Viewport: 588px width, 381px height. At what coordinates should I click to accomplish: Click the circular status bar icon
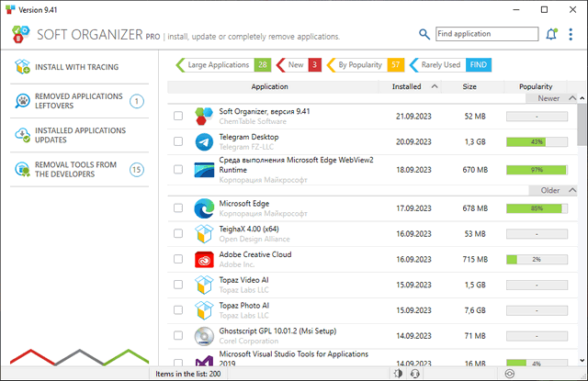tap(509, 374)
